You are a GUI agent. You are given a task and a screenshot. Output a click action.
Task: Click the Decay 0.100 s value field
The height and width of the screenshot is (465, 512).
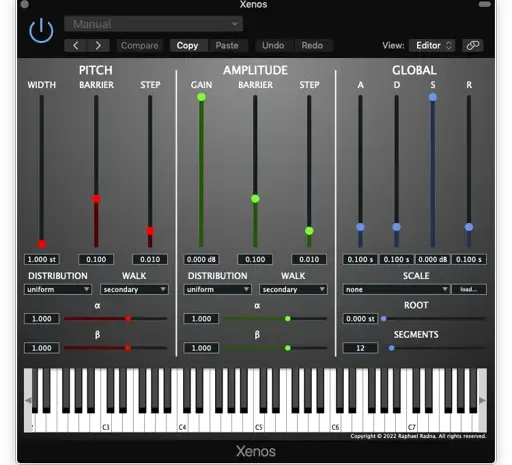(396, 259)
